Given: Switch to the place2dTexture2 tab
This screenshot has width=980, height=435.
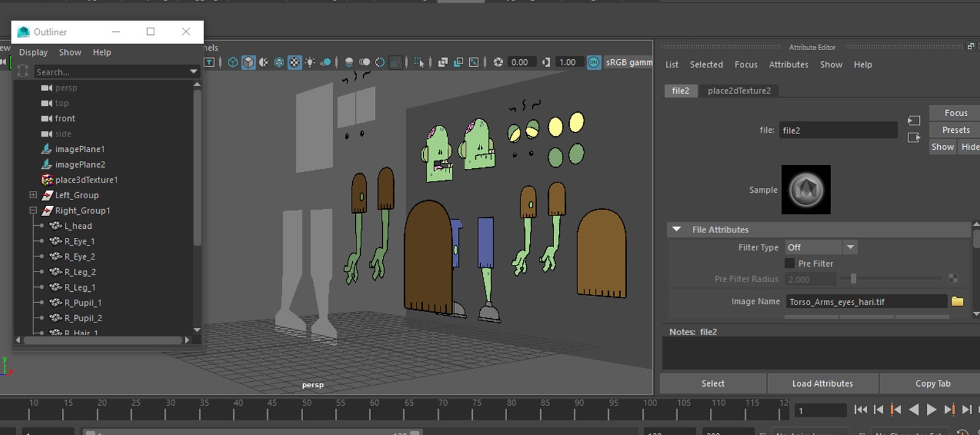Looking at the screenshot, I should click(x=739, y=91).
